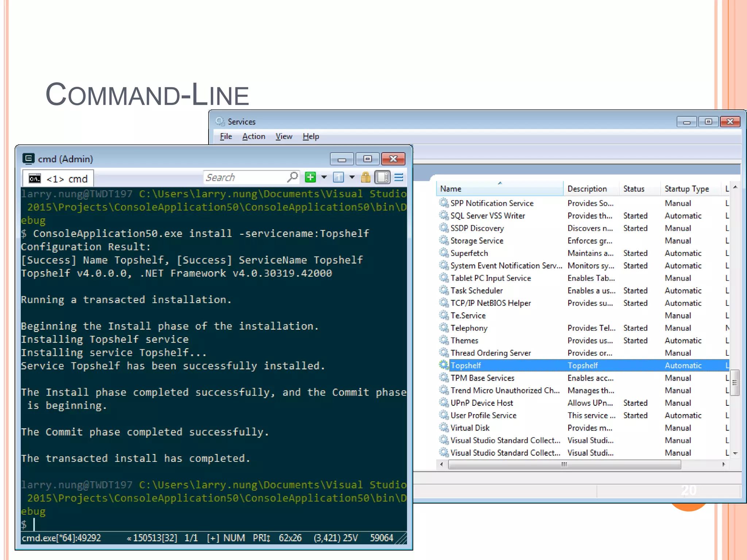
Task: Click TCP/IP NetBIOS Helper gear icon
Action: pos(444,303)
